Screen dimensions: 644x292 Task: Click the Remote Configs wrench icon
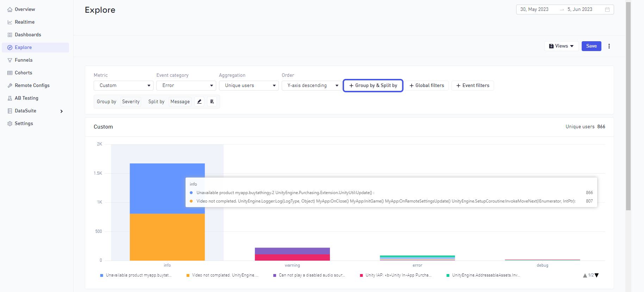pyautogui.click(x=10, y=86)
